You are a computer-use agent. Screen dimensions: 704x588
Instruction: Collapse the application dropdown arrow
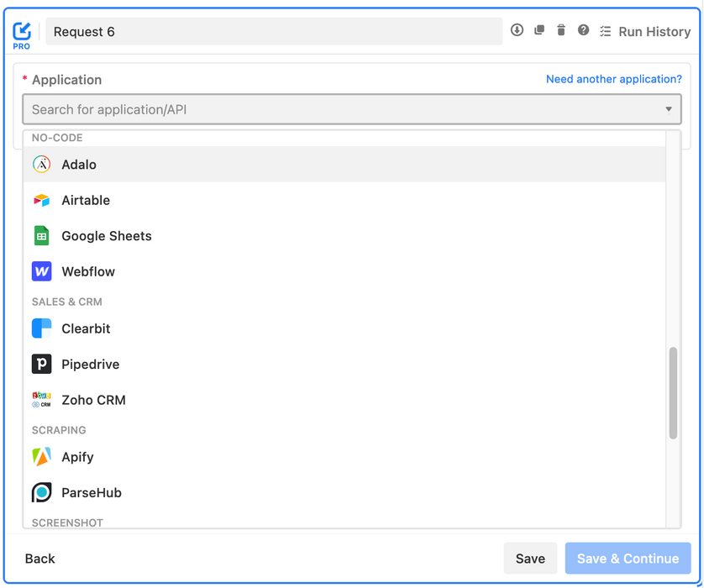click(669, 109)
